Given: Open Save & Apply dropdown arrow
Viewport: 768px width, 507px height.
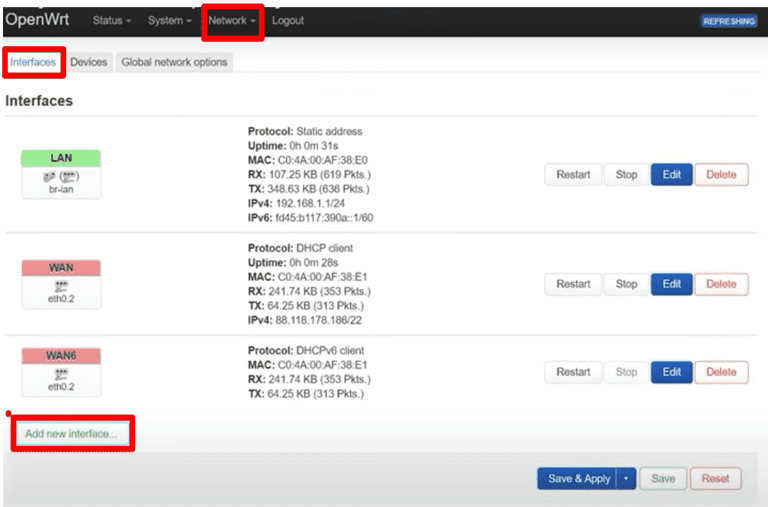Looking at the screenshot, I should (625, 479).
